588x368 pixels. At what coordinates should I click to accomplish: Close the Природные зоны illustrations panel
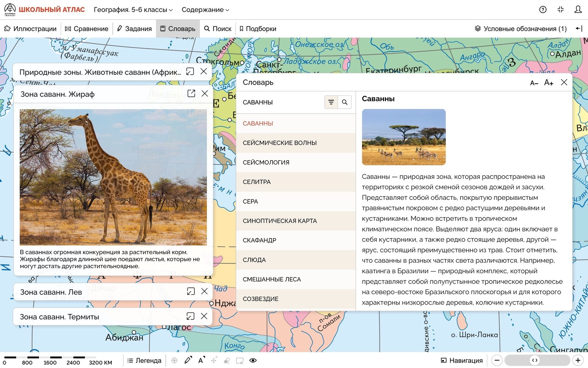204,71
